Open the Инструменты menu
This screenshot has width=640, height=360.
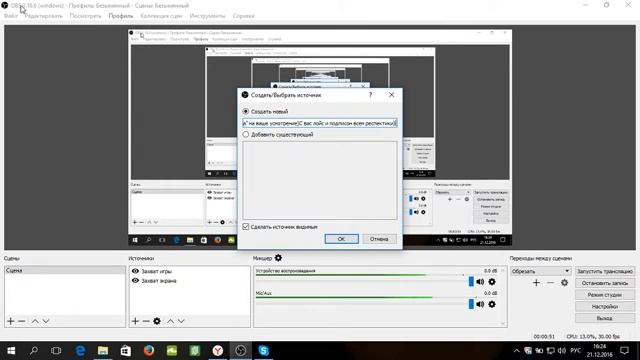(x=207, y=16)
